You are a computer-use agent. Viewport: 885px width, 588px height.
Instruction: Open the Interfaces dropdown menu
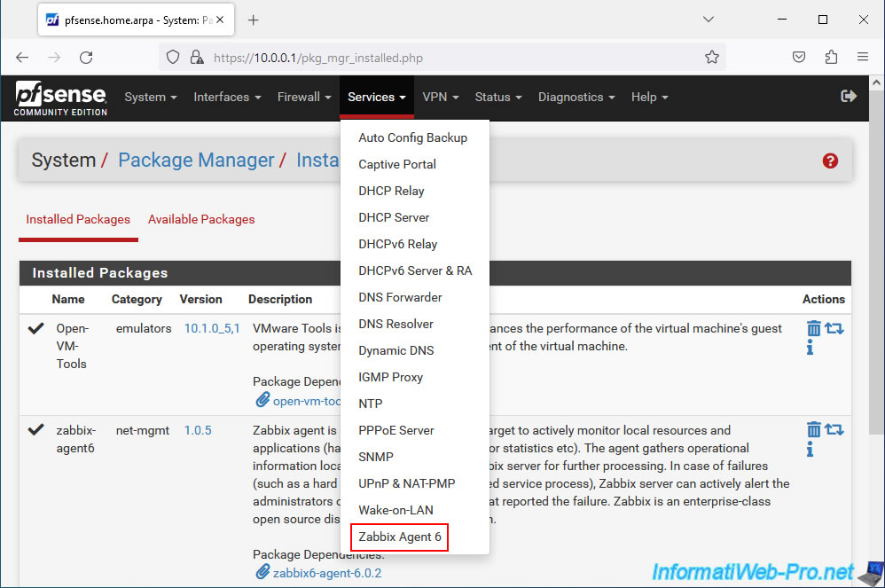pos(227,97)
